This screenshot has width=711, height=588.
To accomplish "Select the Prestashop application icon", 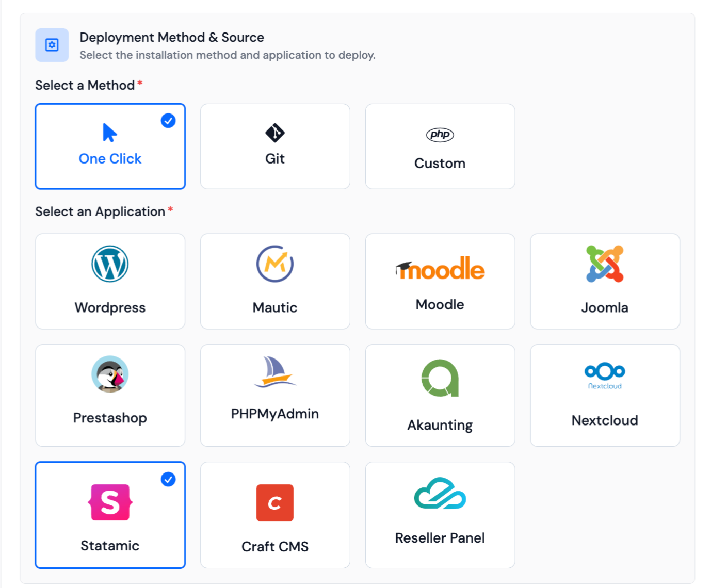I will [x=110, y=374].
